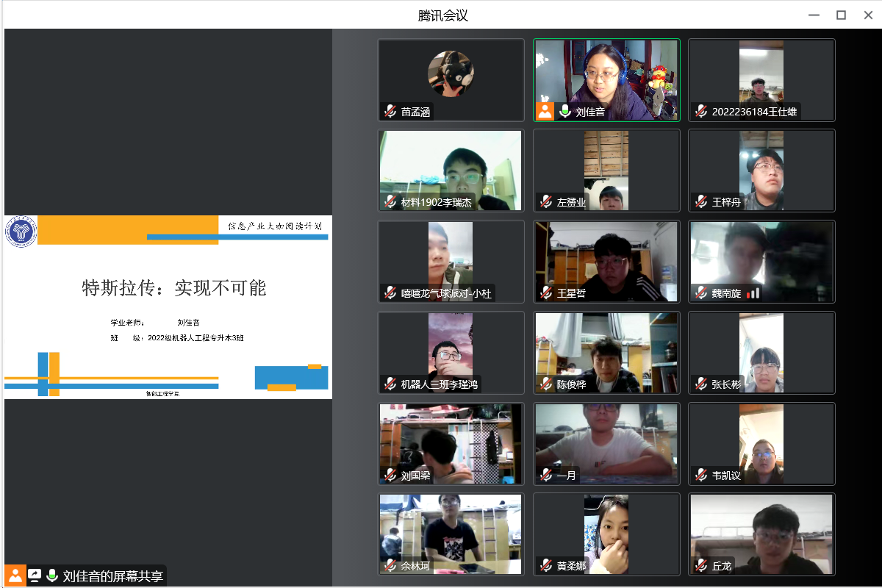
Task: Select 黄柔娜's video tile
Action: coord(606,533)
